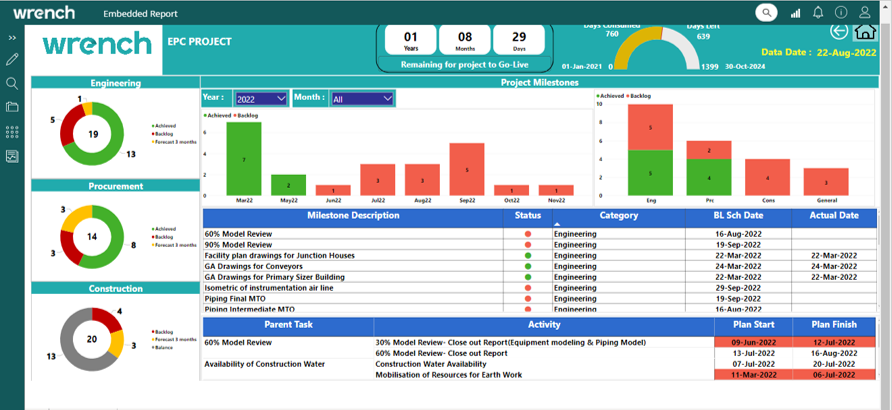Open the bar chart analytics icon

(796, 13)
